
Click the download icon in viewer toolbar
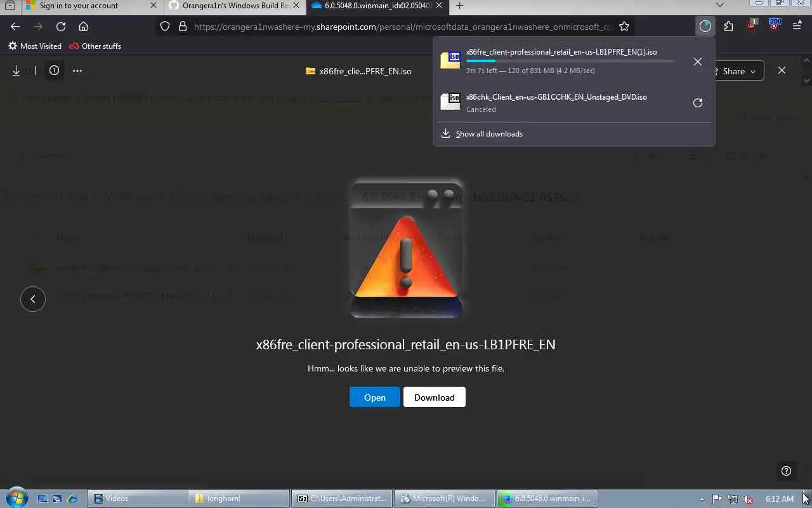pos(16,70)
